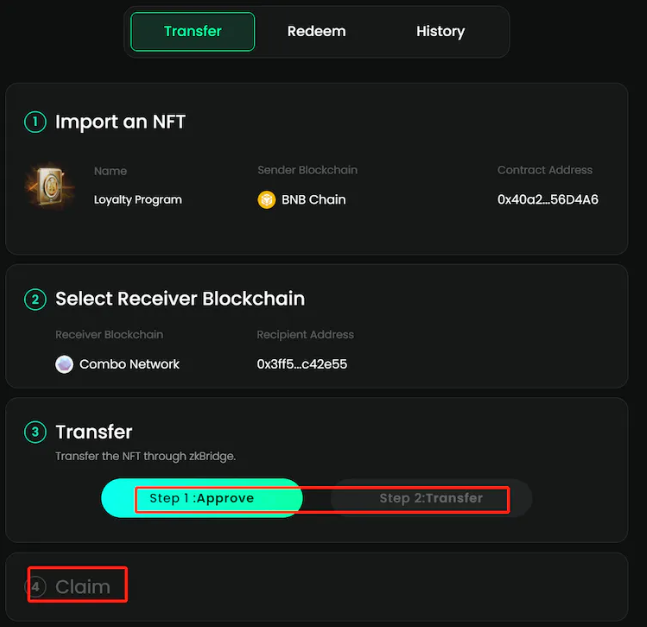Click the step 4 circle icon
Viewport: 647px width, 627px height.
click(35, 587)
